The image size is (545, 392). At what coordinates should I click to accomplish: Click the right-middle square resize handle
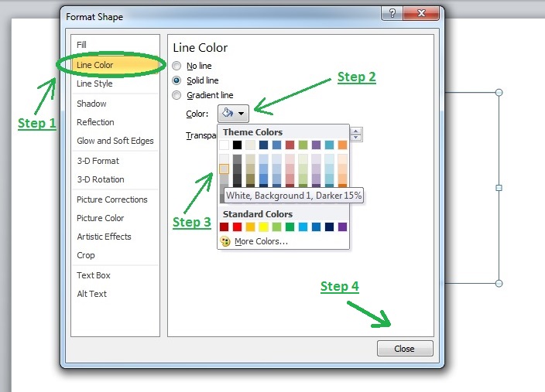499,188
